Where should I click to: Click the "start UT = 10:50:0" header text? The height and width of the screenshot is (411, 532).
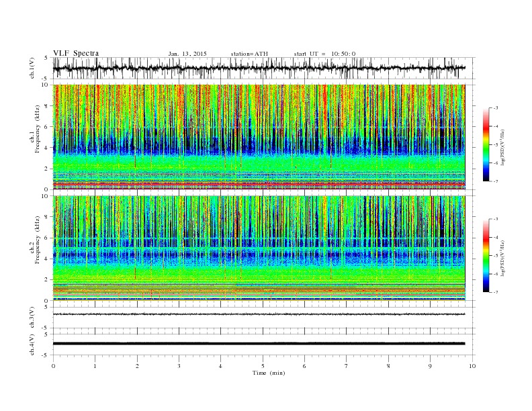pos(324,54)
